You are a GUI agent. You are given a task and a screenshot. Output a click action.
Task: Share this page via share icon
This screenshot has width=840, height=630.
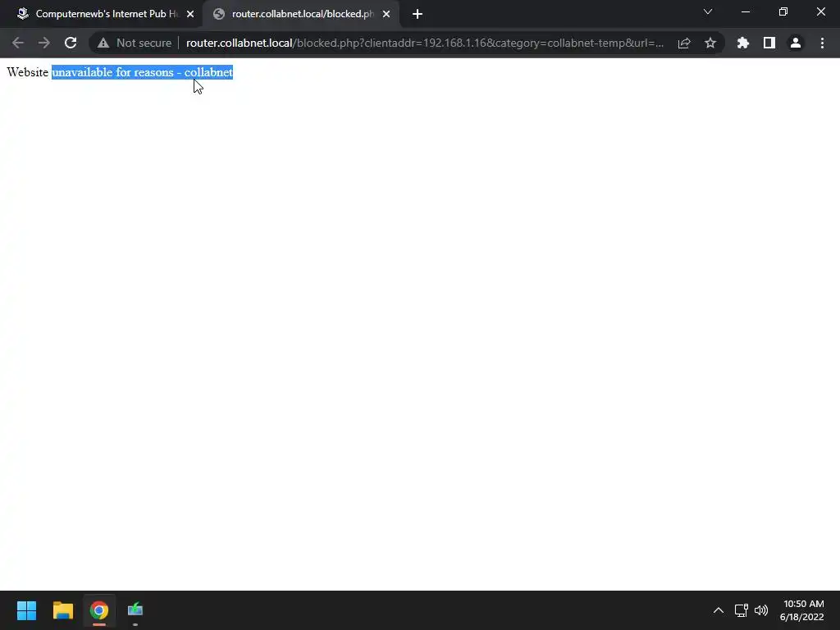coord(684,43)
